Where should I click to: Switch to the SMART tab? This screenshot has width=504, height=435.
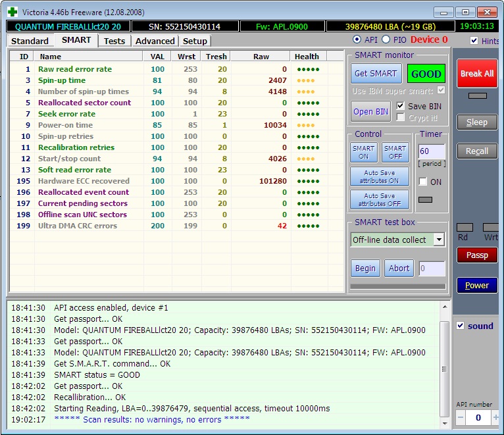(x=76, y=40)
